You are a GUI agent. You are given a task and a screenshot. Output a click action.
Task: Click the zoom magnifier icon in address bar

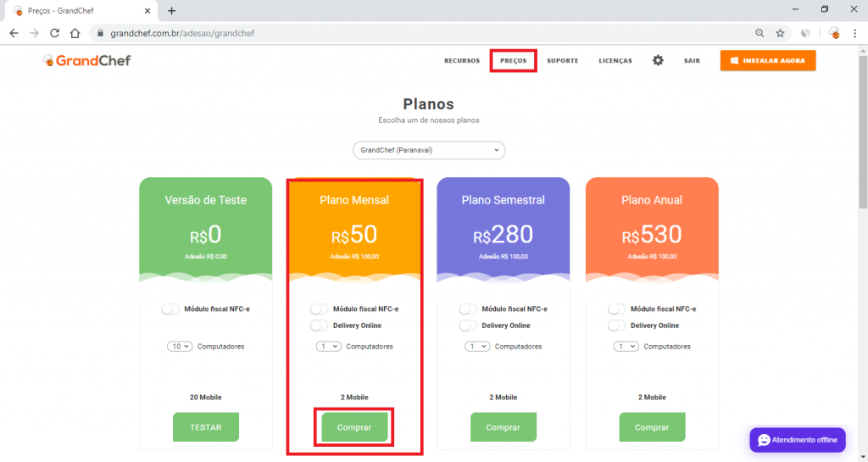point(759,33)
